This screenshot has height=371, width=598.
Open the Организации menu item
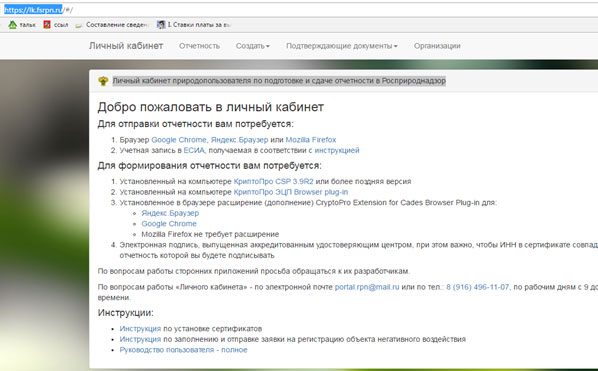click(x=437, y=46)
